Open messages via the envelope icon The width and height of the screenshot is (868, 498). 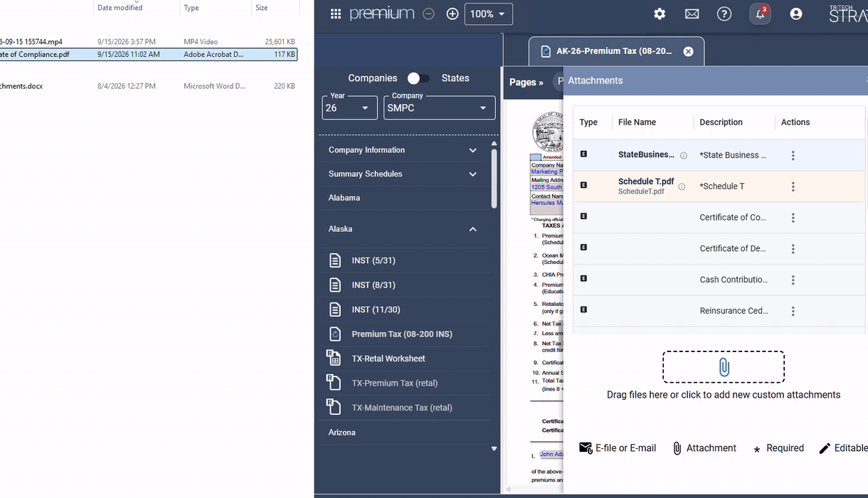692,14
